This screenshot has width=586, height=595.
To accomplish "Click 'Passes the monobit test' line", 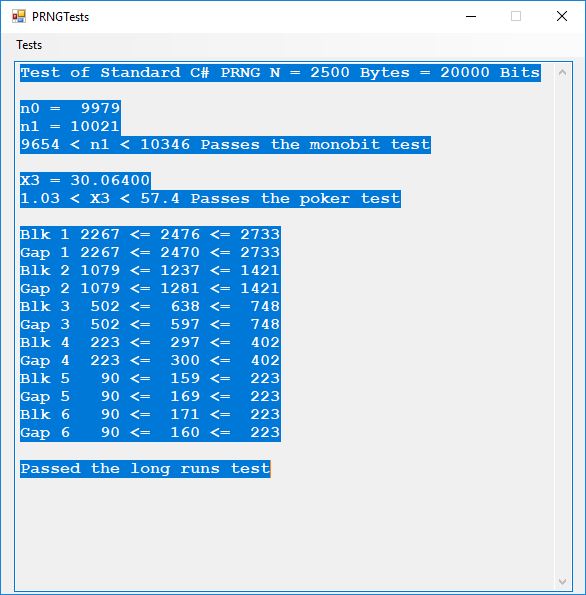I will tap(225, 145).
